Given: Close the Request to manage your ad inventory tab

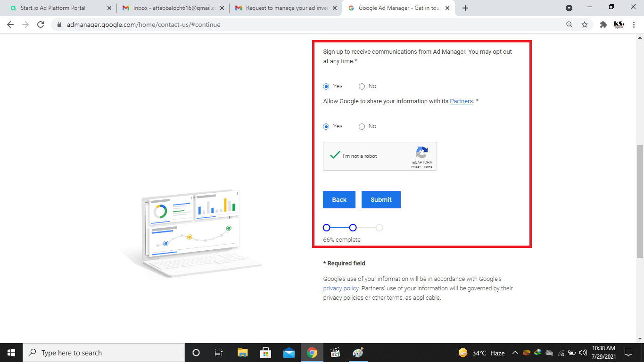Looking at the screenshot, I should [335, 8].
